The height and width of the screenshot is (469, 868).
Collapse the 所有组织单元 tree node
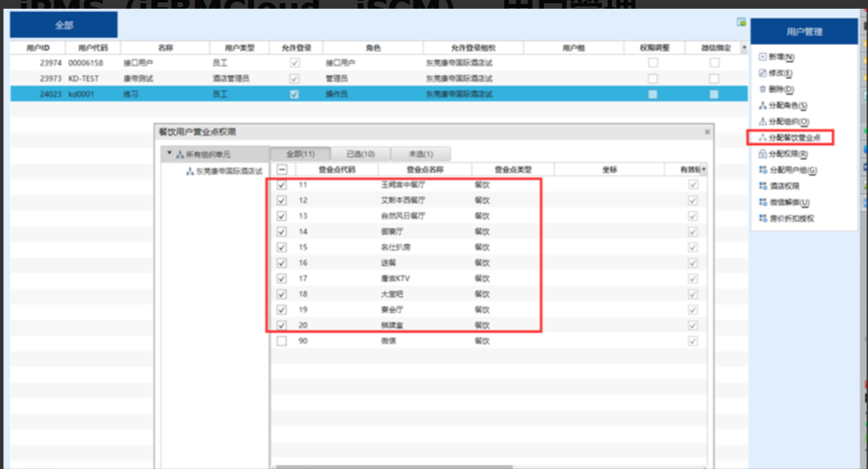click(169, 153)
